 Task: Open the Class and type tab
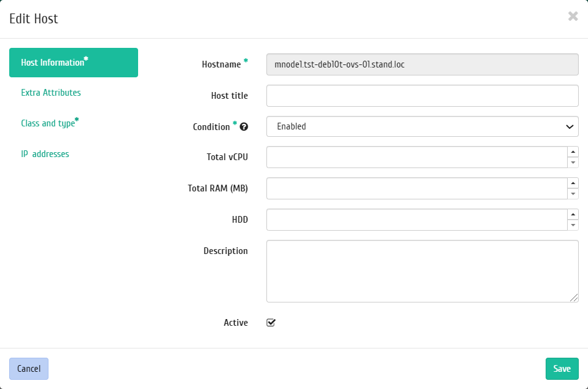pos(50,123)
